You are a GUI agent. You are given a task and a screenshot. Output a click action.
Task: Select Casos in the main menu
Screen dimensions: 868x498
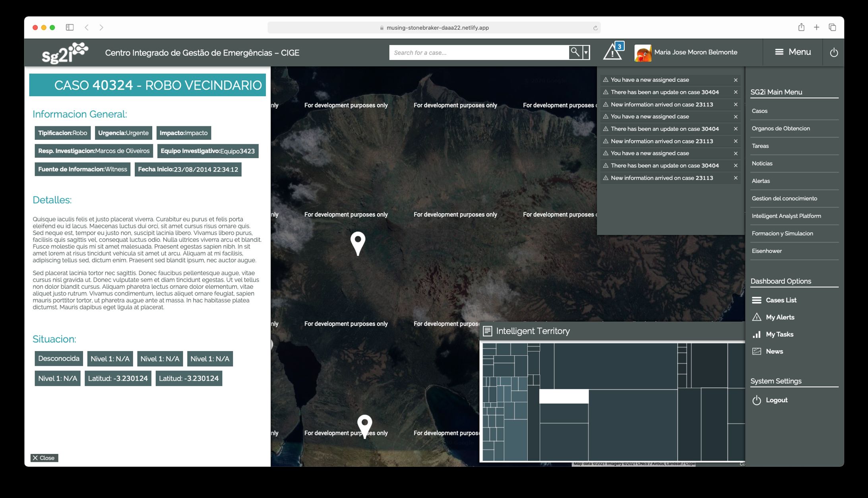pyautogui.click(x=759, y=111)
